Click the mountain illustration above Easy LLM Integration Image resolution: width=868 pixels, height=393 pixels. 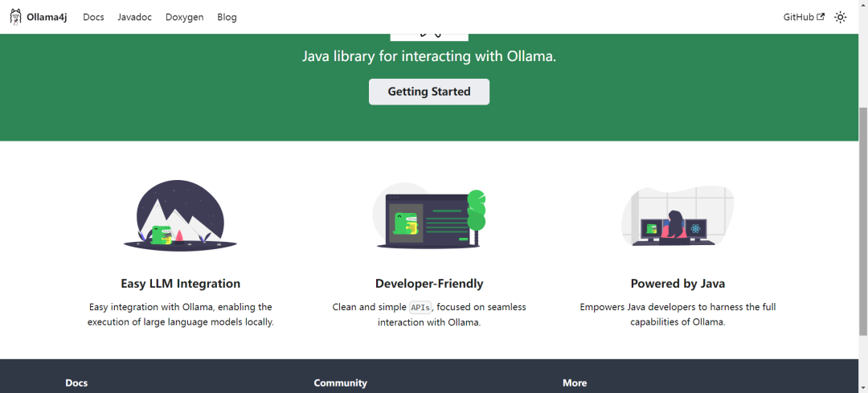click(180, 215)
